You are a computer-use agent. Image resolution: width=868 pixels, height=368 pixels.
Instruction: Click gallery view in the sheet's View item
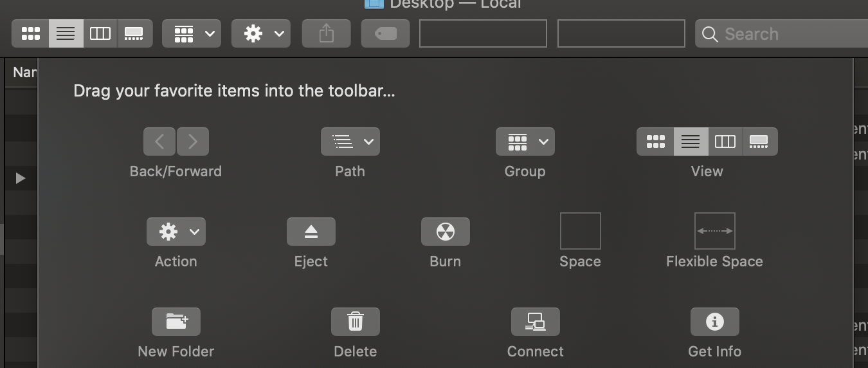pyautogui.click(x=760, y=142)
